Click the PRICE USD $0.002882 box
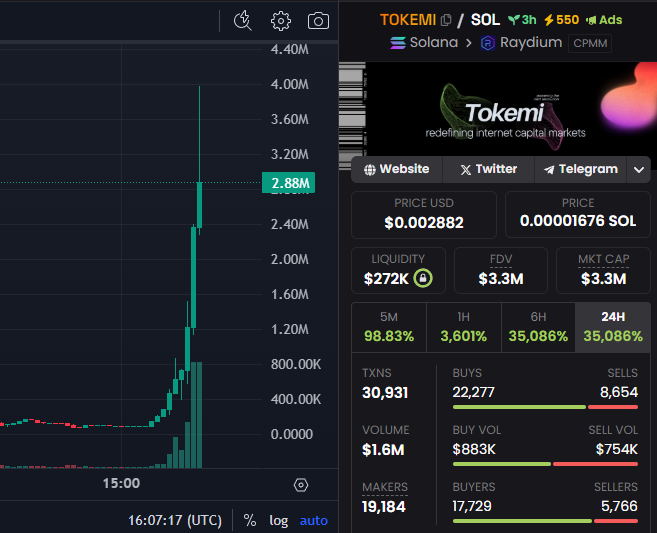This screenshot has width=657, height=533. point(424,215)
